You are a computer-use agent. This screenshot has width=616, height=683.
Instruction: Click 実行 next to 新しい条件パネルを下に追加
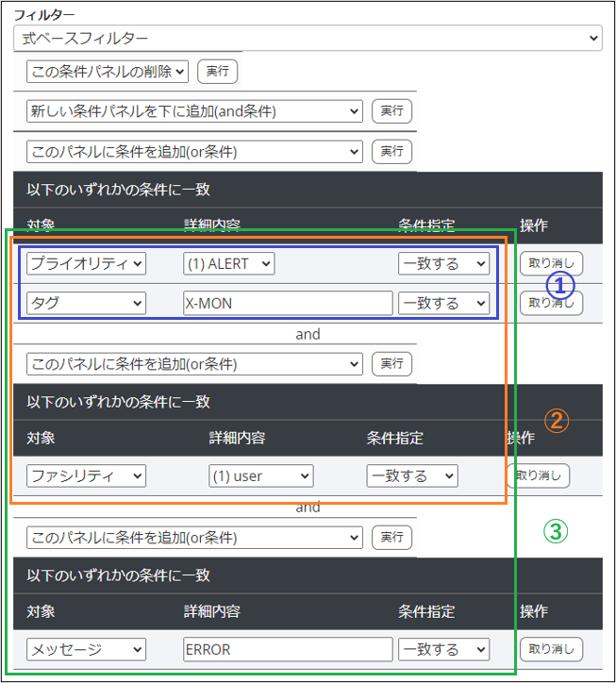tap(391, 111)
